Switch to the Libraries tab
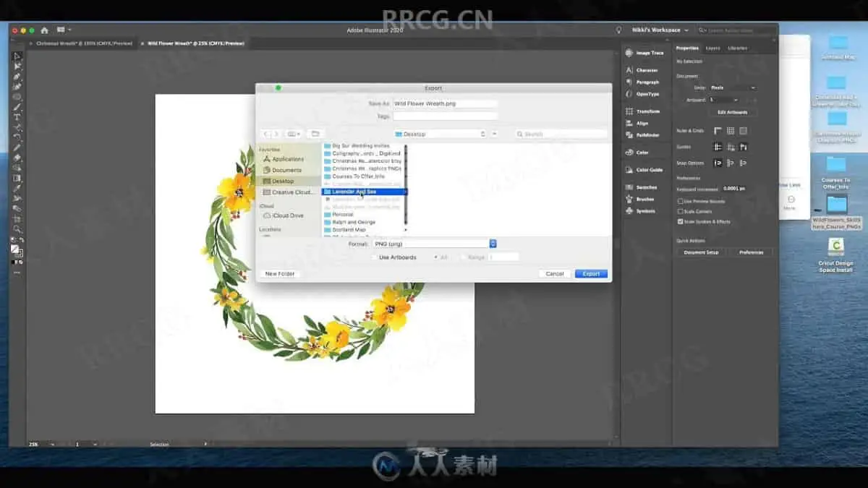 click(737, 48)
